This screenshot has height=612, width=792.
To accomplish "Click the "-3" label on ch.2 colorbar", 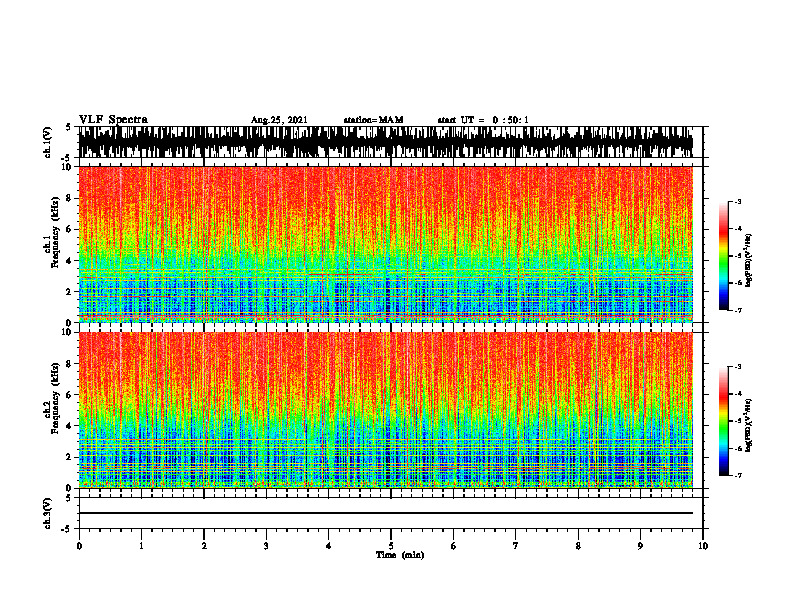I will [x=738, y=367].
